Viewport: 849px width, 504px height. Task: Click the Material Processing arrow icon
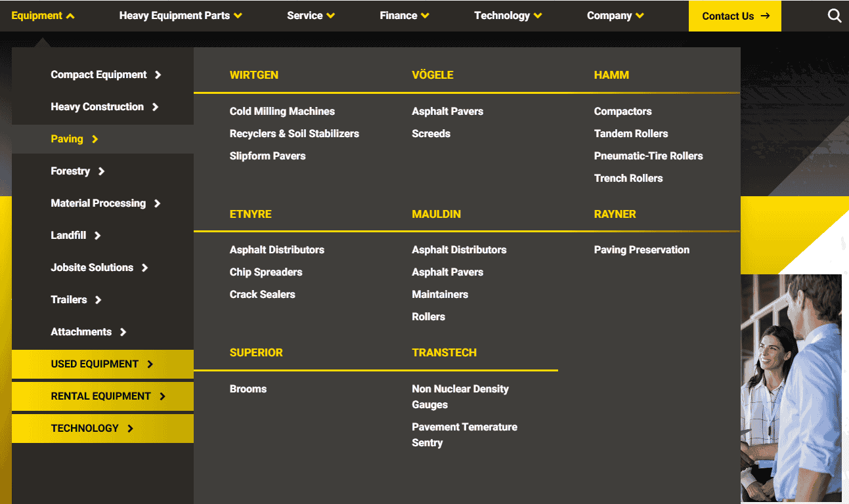(157, 203)
